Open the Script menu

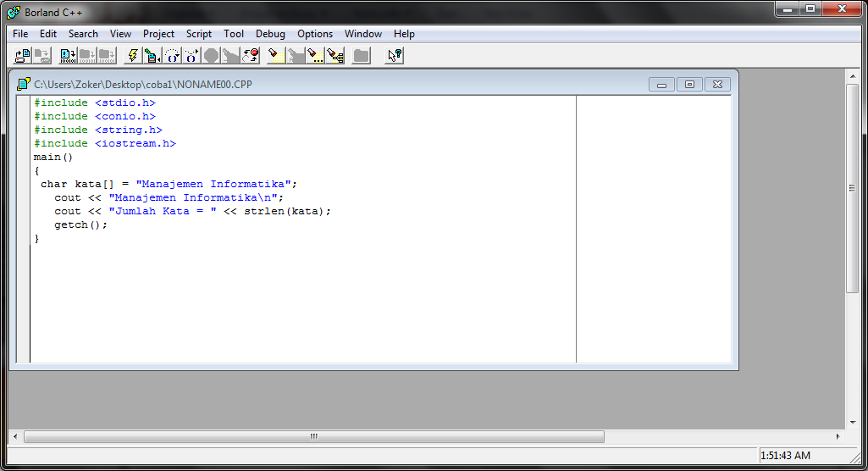tap(199, 34)
